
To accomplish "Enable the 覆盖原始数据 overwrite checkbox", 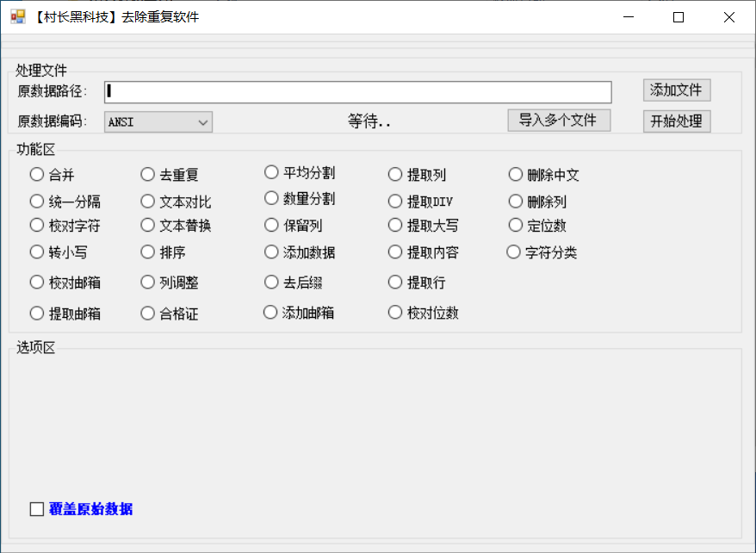I will pos(37,508).
